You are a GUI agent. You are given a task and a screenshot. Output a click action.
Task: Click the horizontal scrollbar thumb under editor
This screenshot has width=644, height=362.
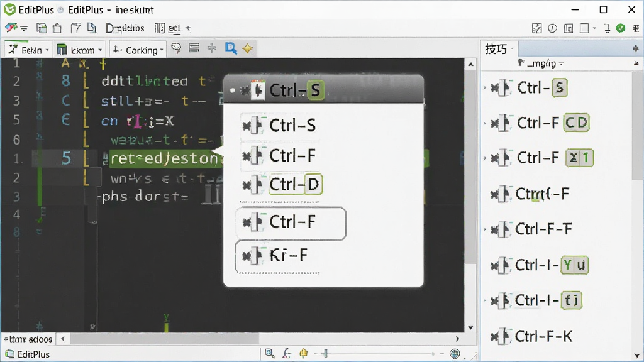coord(164,339)
